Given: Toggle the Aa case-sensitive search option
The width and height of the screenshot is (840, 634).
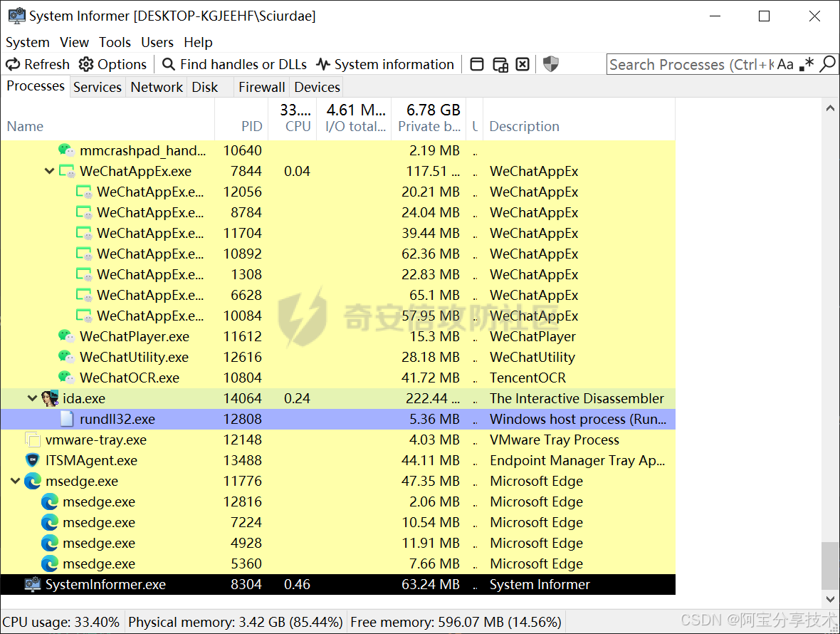Looking at the screenshot, I should 785,64.
